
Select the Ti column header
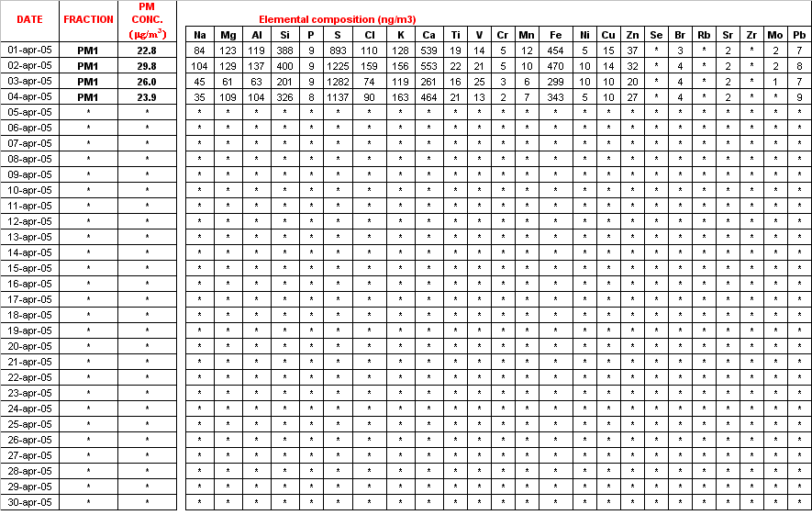[x=455, y=35]
